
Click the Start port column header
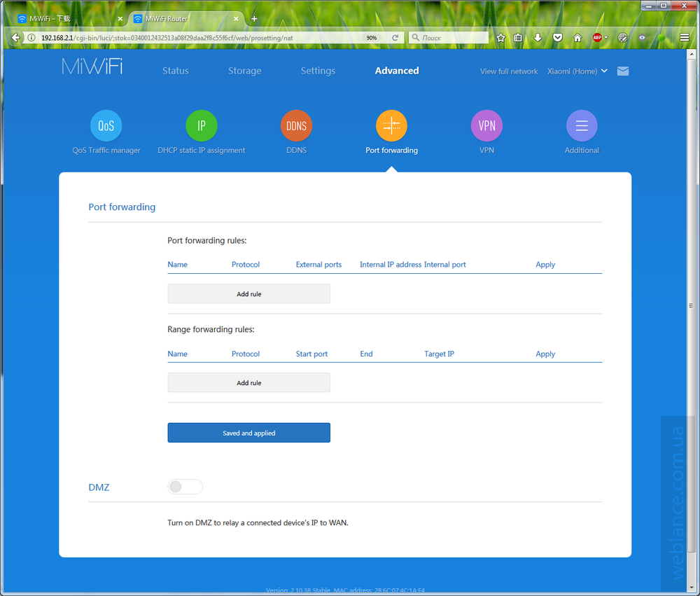pos(311,354)
